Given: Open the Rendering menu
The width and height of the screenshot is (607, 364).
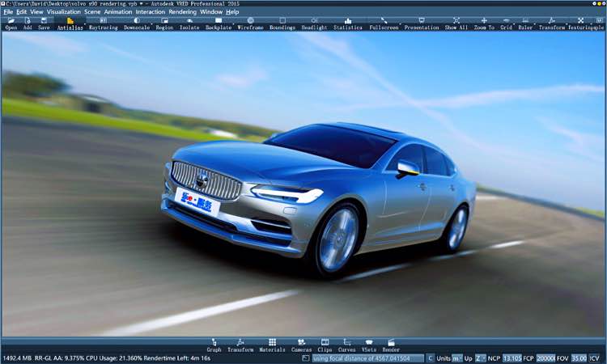Looking at the screenshot, I should click(183, 12).
